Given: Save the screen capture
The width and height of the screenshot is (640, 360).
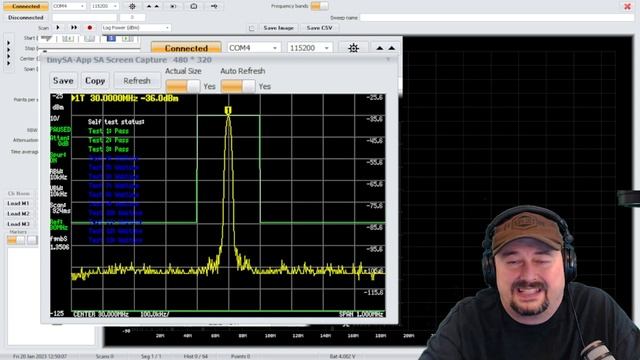Looking at the screenshot, I should [63, 81].
